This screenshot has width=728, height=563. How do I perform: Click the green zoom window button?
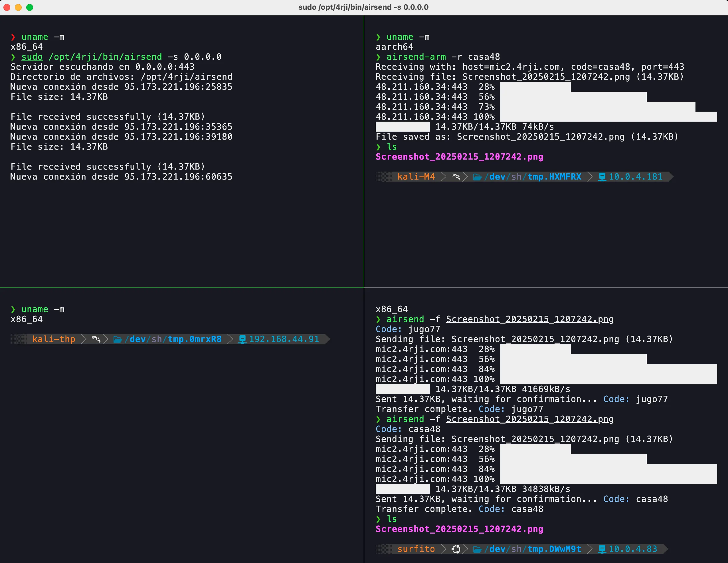30,7
